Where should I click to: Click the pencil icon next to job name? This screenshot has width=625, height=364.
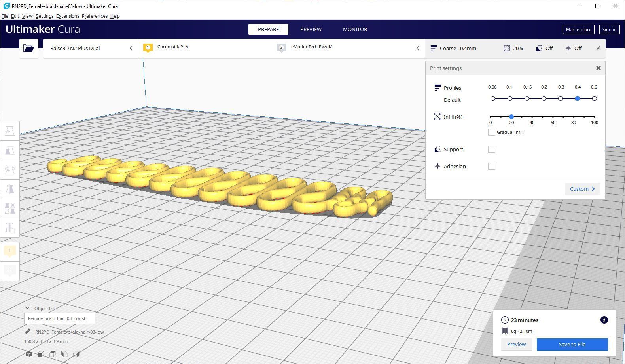tap(27, 332)
